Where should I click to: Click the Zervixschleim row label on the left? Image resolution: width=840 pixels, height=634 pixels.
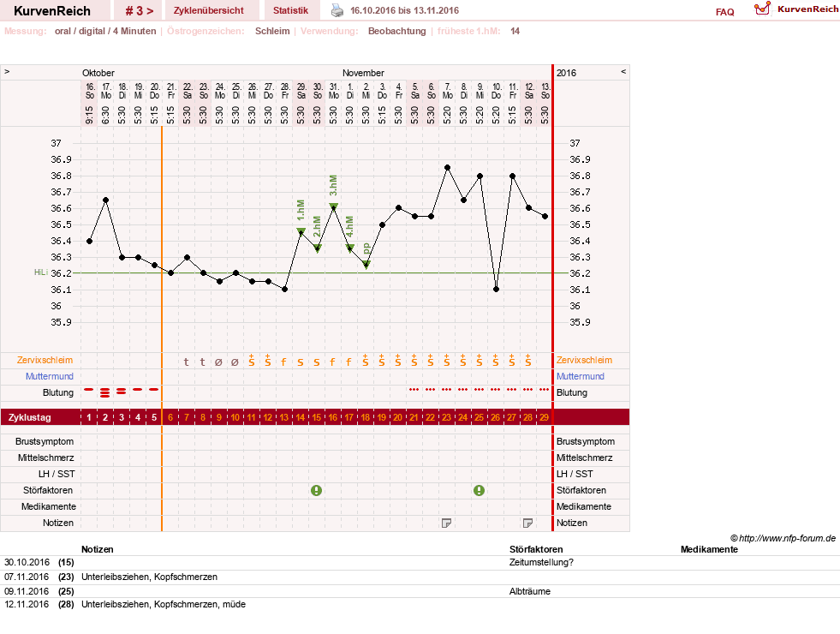(x=45, y=360)
